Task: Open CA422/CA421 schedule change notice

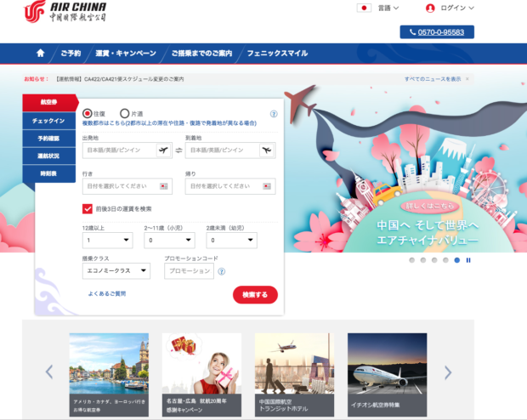Action: (120, 79)
